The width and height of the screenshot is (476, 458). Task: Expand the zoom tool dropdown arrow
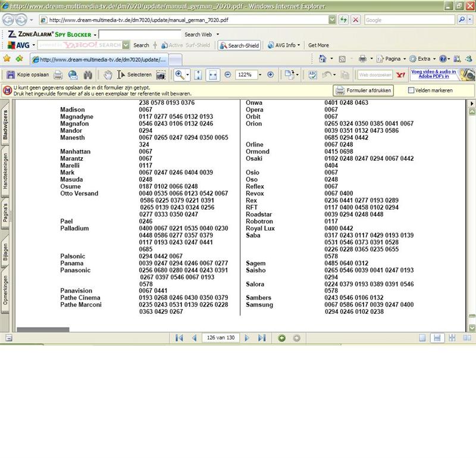pyautogui.click(x=187, y=75)
